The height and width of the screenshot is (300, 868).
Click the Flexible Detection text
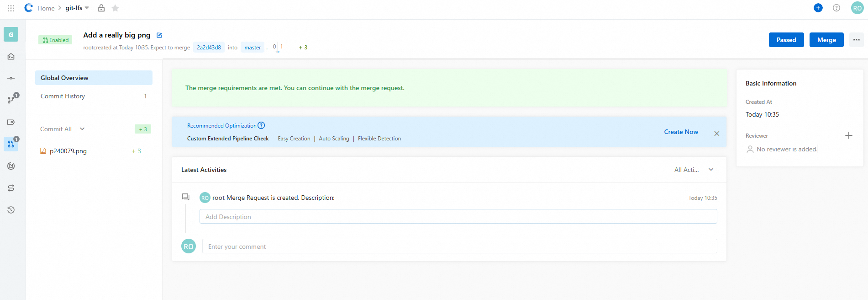click(379, 139)
